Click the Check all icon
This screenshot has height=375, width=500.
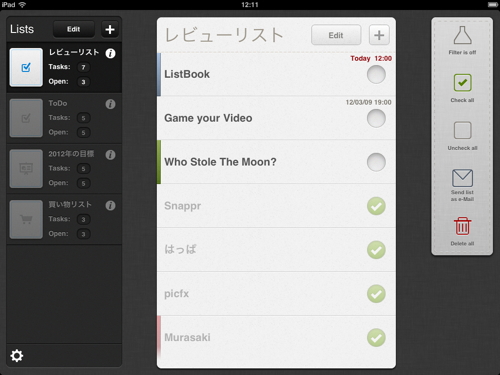(462, 83)
